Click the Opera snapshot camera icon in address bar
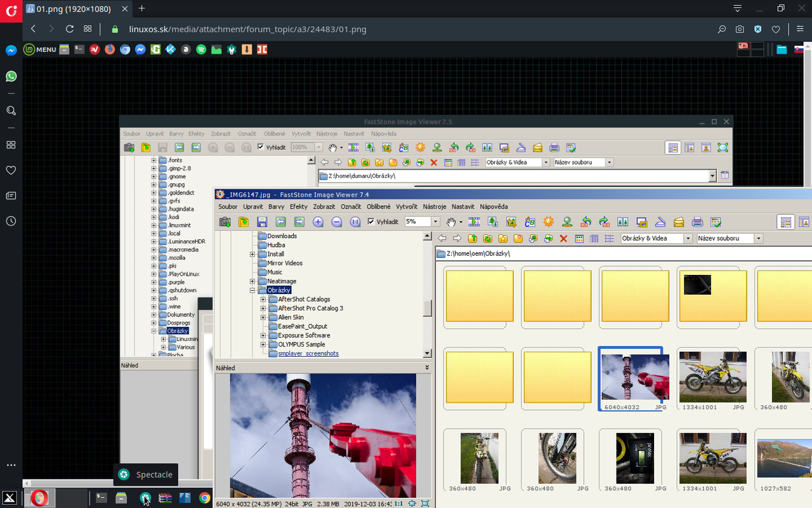 tap(740, 29)
